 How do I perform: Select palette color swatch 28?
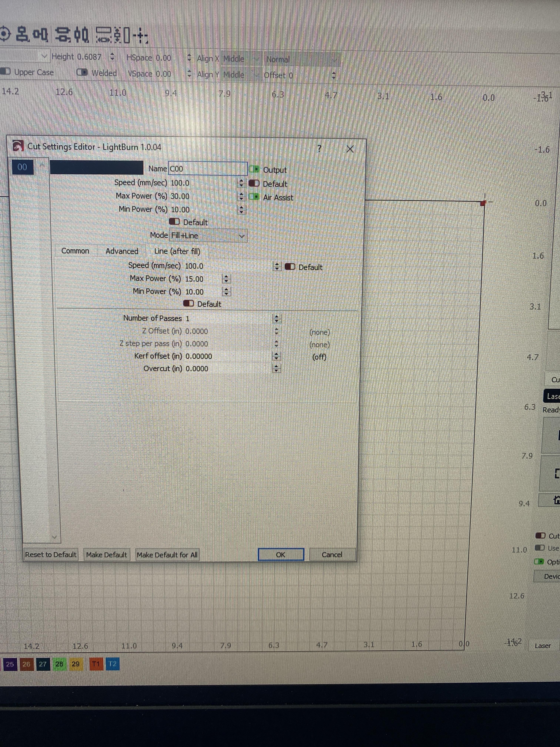[59, 664]
